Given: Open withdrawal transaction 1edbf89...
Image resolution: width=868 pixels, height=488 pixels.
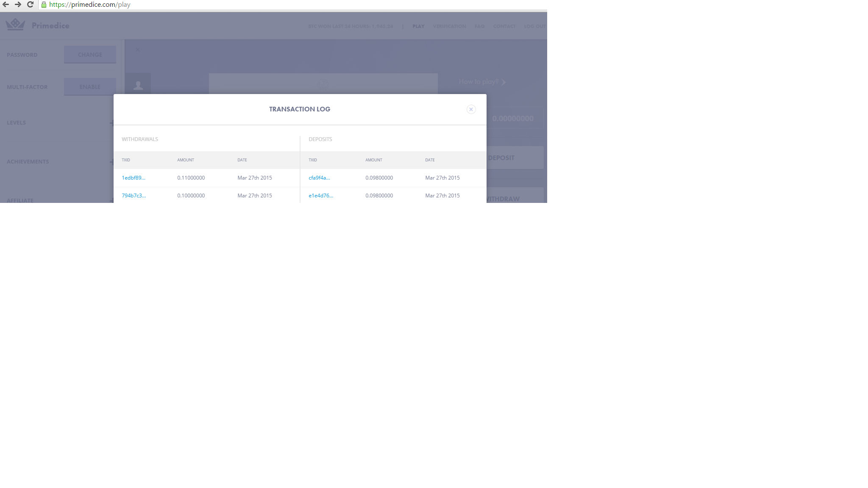Looking at the screenshot, I should 134,178.
